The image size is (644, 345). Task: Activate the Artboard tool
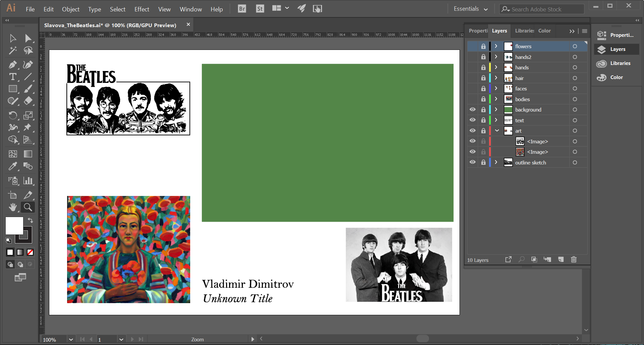coord(13,195)
